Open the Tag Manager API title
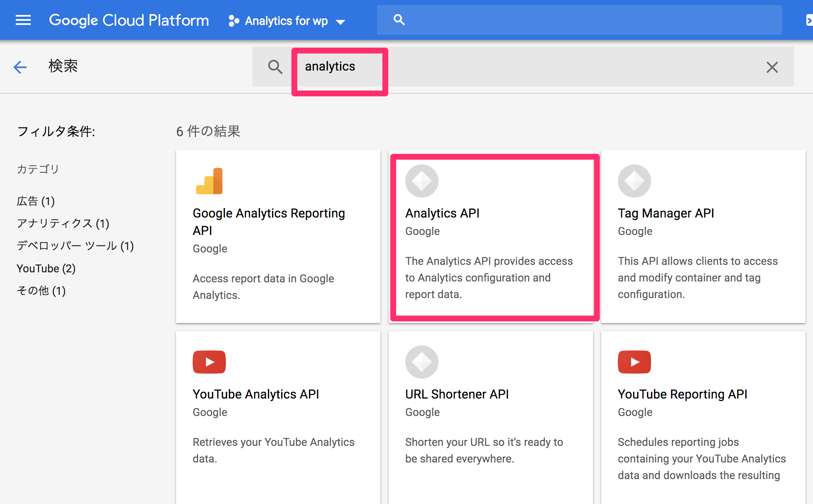The height and width of the screenshot is (504, 813). point(666,213)
